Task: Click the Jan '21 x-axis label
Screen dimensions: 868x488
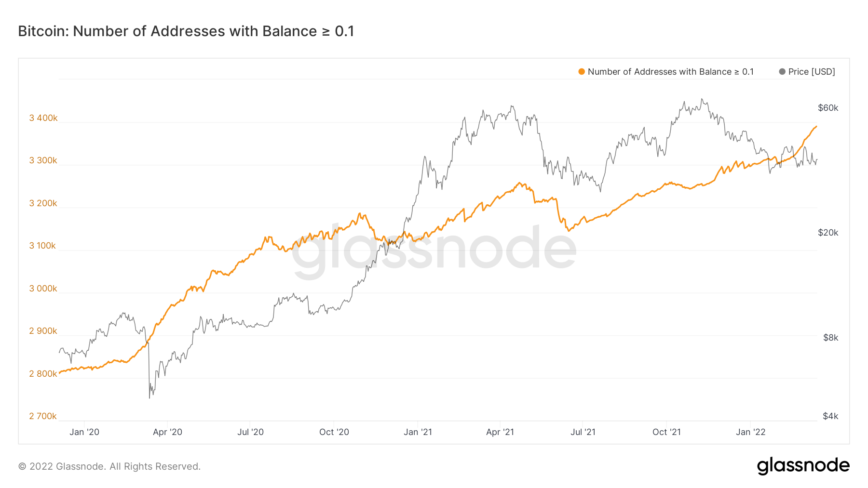Action: 418,432
